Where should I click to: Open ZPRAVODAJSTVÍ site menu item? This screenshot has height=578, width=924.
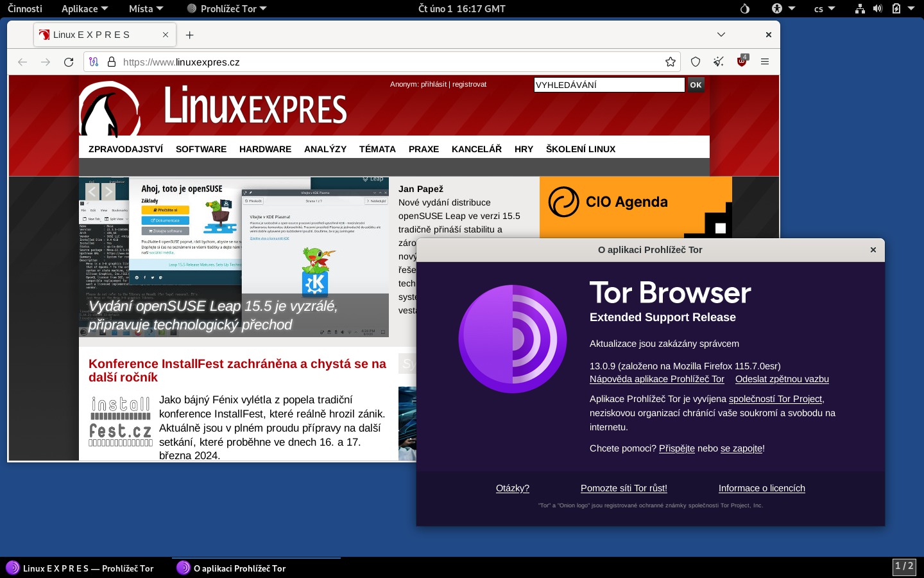[126, 149]
